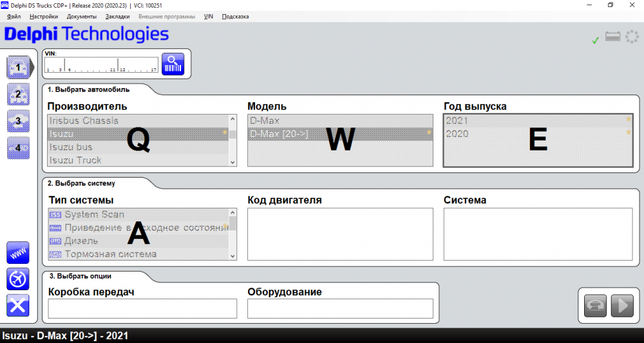This screenshot has height=343, width=644.
Task: Select System Scan system type
Action: click(x=138, y=214)
